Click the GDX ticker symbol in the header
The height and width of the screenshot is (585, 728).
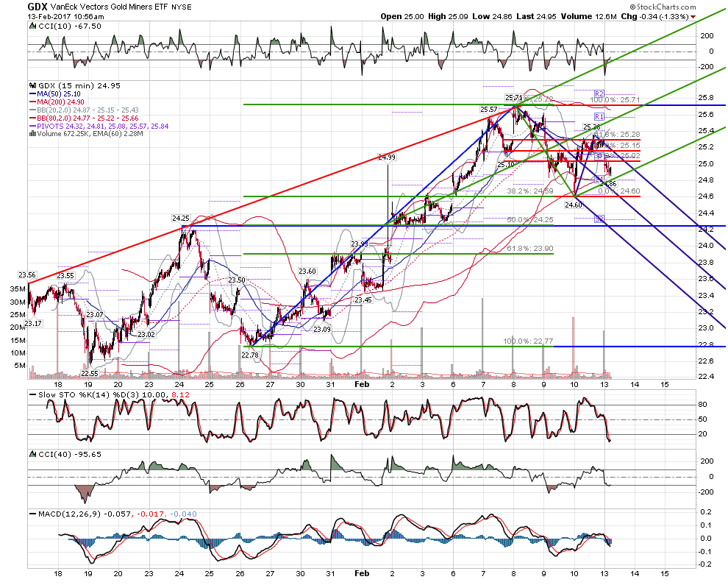(38, 7)
